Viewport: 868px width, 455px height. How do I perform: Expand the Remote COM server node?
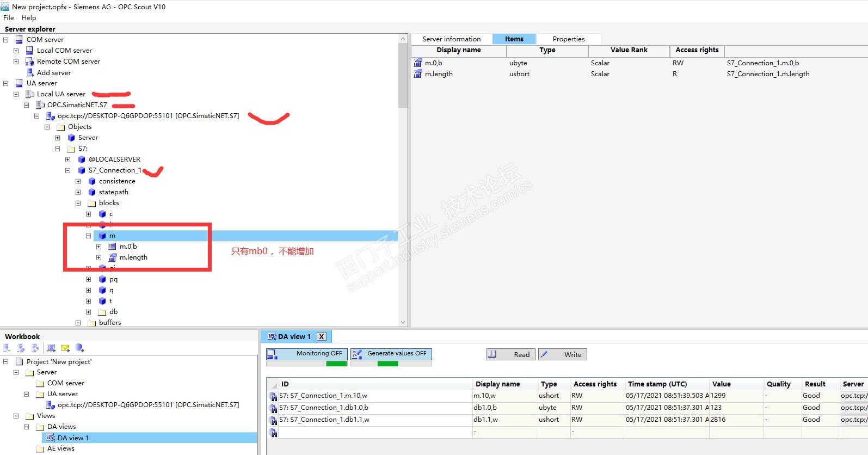click(x=16, y=62)
